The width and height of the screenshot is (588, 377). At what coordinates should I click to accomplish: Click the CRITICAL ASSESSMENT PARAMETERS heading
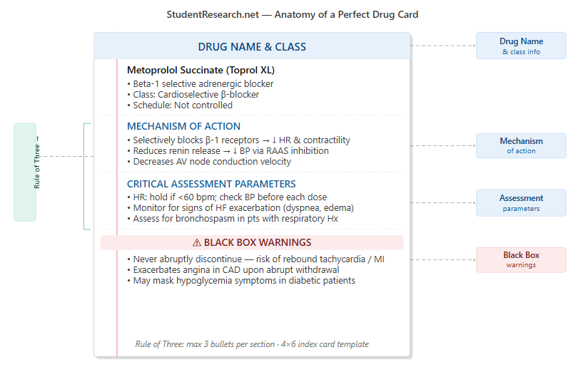211,184
